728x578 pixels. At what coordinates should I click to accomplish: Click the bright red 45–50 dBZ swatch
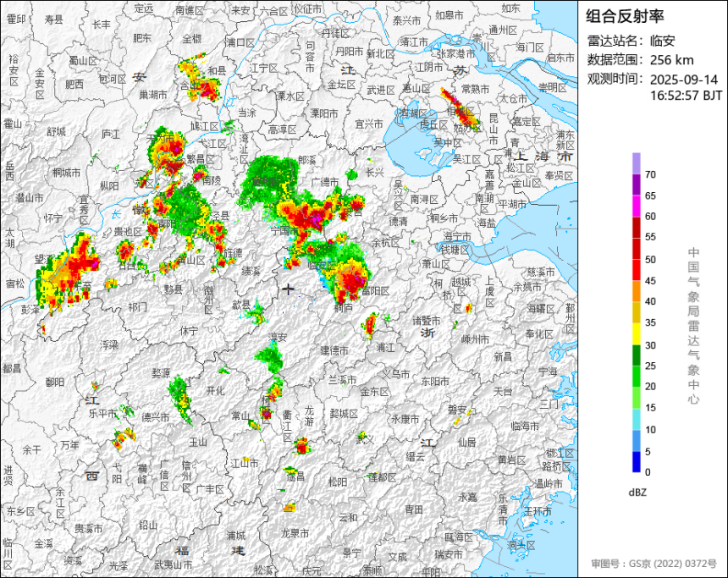tap(637, 270)
